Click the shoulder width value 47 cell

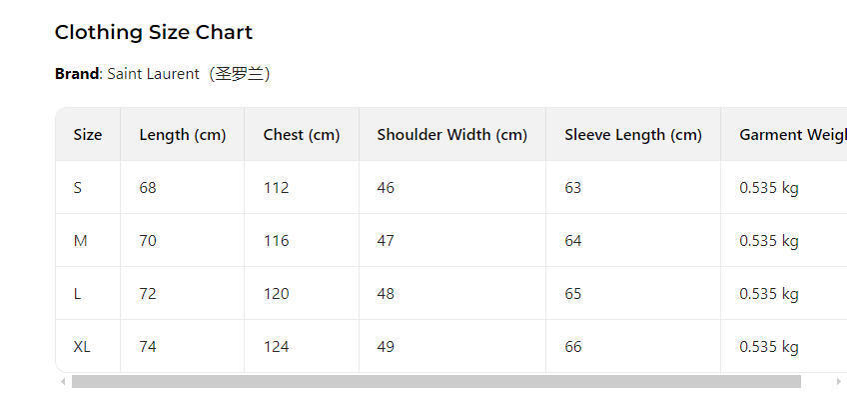386,241
